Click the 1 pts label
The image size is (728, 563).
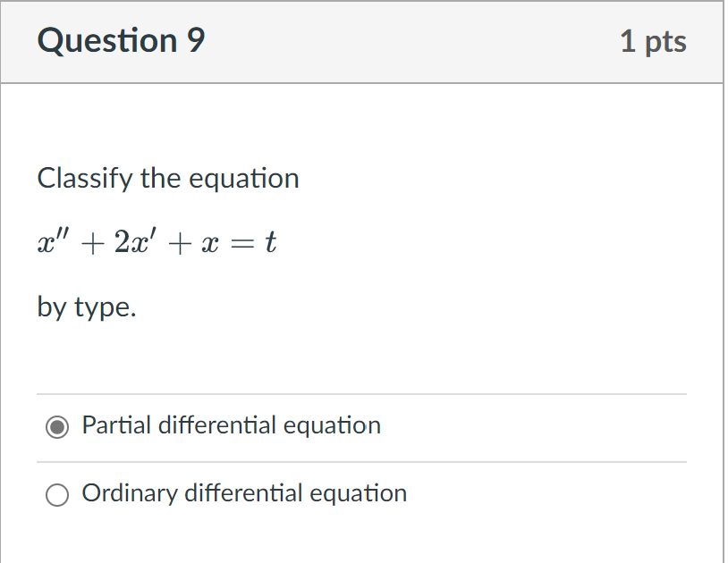pyautogui.click(x=654, y=41)
